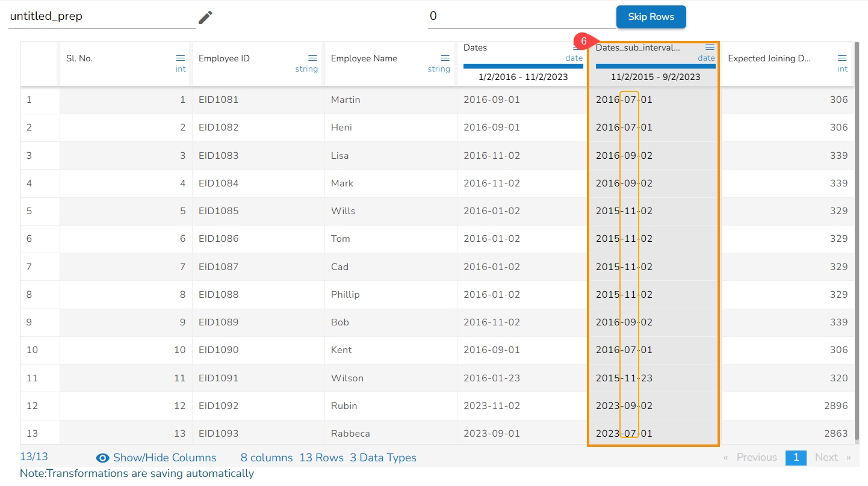The width and height of the screenshot is (868, 486).
Task: Click the table vertical scrollbar
Action: pyautogui.click(x=857, y=241)
